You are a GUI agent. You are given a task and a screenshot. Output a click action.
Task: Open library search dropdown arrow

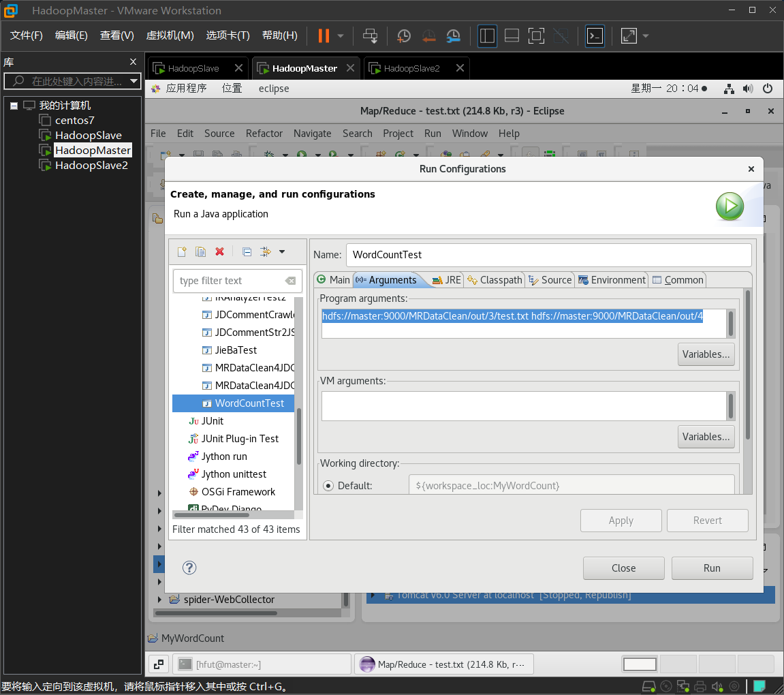point(134,80)
